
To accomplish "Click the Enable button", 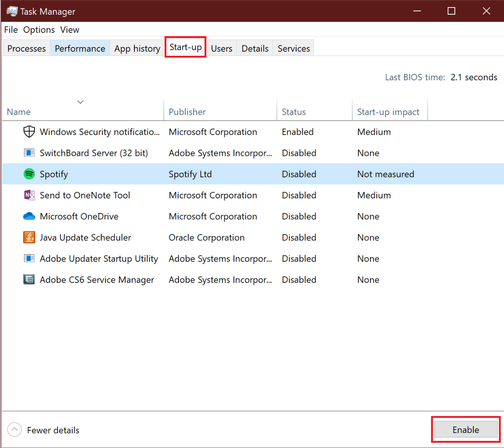I will (x=466, y=430).
